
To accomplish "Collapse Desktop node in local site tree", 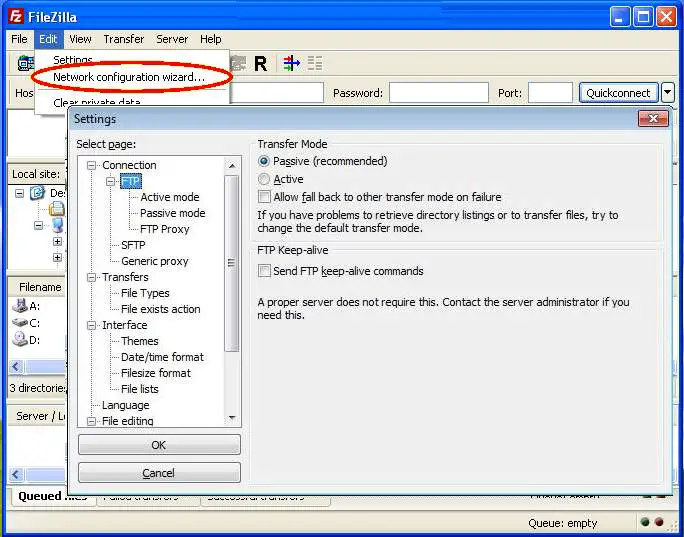I will pos(19,193).
